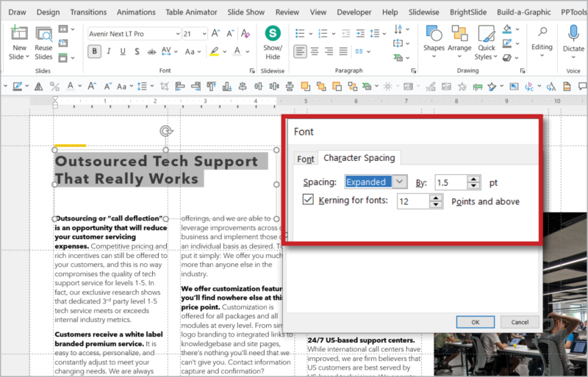588x377 pixels.
Task: Toggle Align Left paragraph button
Action: (300, 51)
